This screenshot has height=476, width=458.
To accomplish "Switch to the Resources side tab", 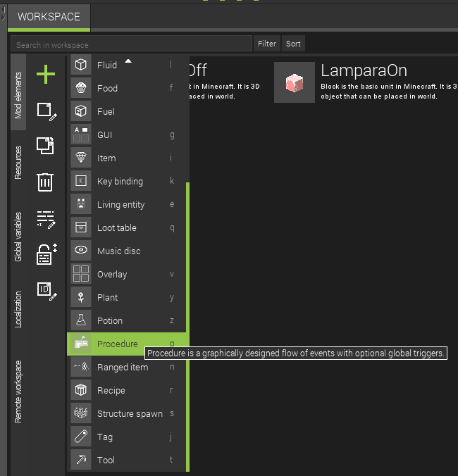I will click(18, 163).
